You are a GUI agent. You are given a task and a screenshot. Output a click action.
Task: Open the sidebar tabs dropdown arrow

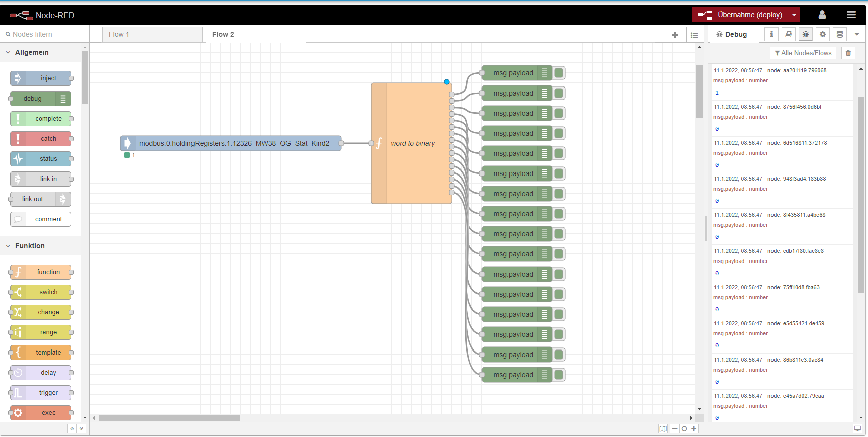pyautogui.click(x=856, y=34)
